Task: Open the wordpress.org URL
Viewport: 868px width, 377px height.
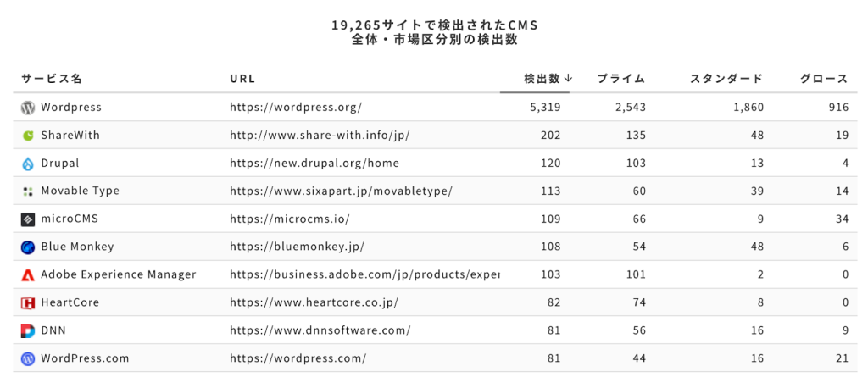Action: tap(296, 108)
